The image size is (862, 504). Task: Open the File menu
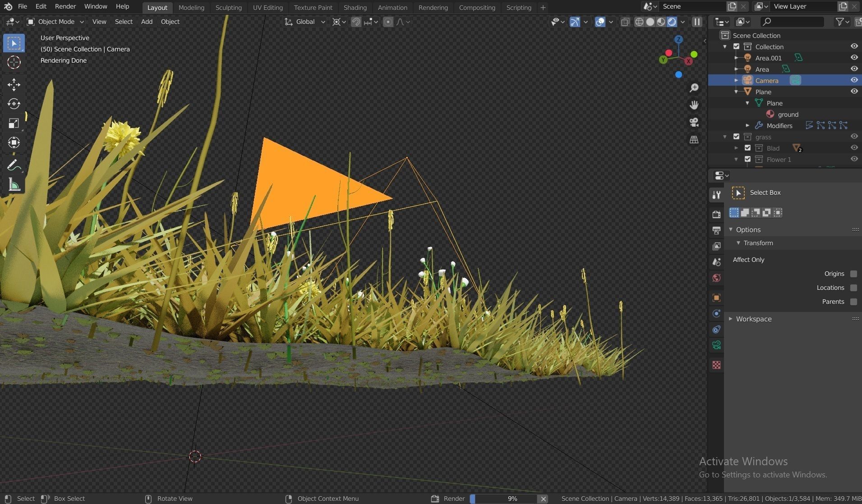coord(22,6)
